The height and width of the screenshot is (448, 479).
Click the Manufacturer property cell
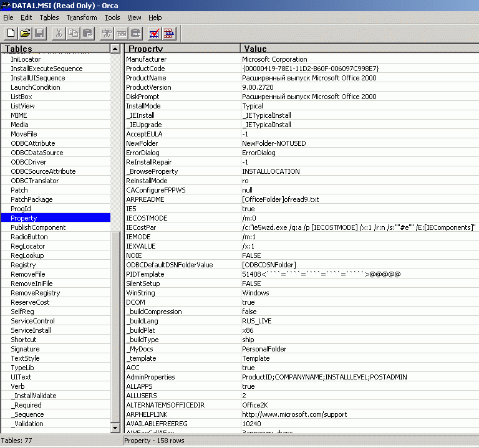pos(183,59)
